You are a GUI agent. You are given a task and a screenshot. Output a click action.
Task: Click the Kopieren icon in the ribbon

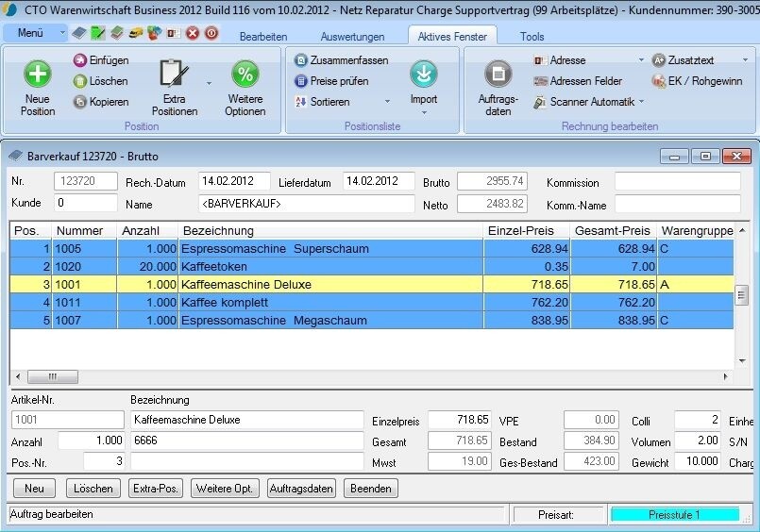point(81,102)
